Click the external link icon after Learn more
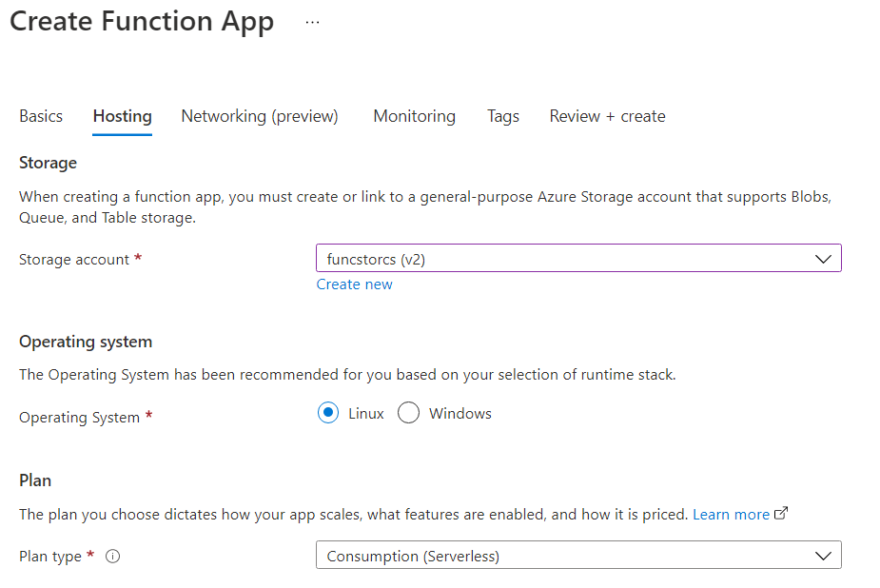This screenshot has height=588, width=880. pyautogui.click(x=782, y=514)
